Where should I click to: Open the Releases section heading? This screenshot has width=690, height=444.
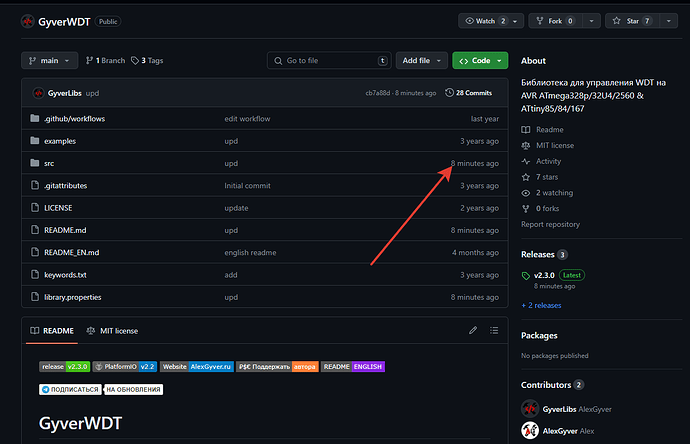(544, 255)
